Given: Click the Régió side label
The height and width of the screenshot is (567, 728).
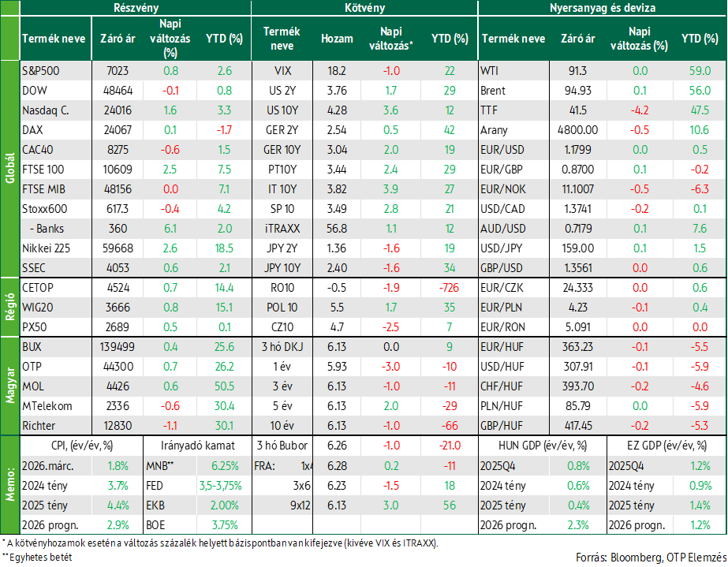Looking at the screenshot, I should click(x=10, y=307).
